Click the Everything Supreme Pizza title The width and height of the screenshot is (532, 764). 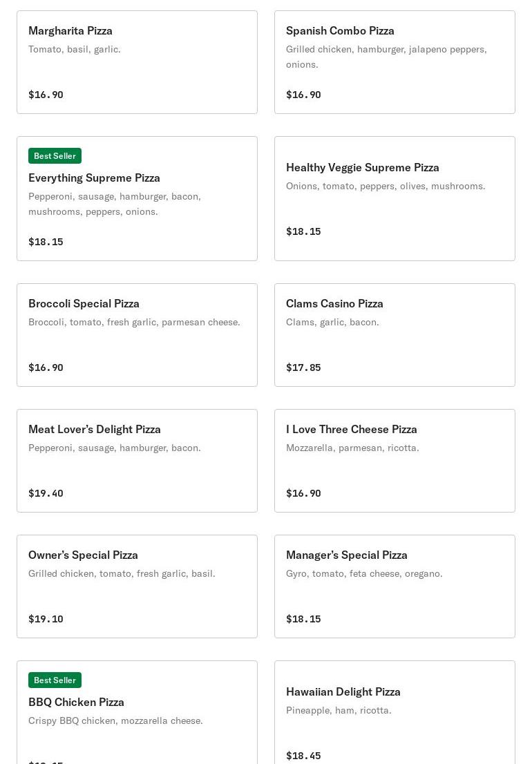click(94, 178)
